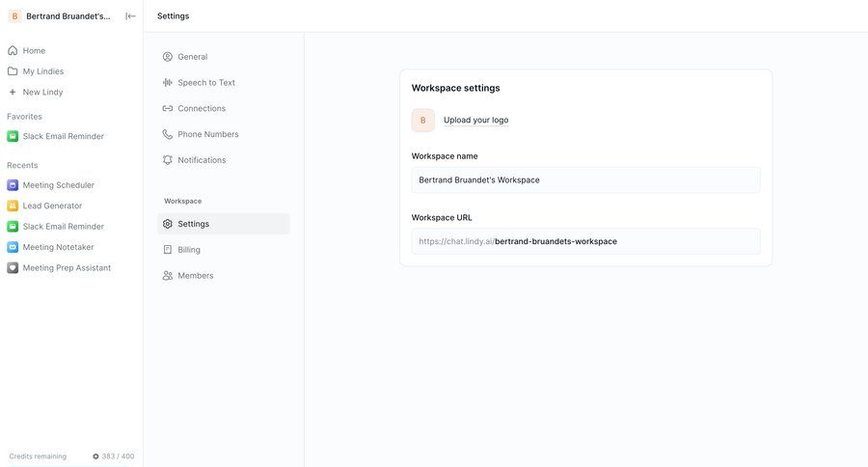The height and width of the screenshot is (467, 868).
Task: Click the Settings page title
Action: [x=174, y=16]
